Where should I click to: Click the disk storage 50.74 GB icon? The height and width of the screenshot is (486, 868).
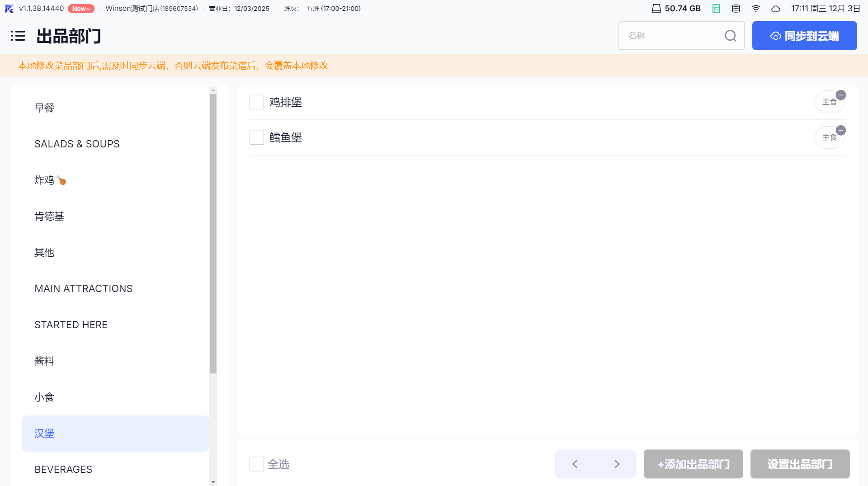pos(656,9)
